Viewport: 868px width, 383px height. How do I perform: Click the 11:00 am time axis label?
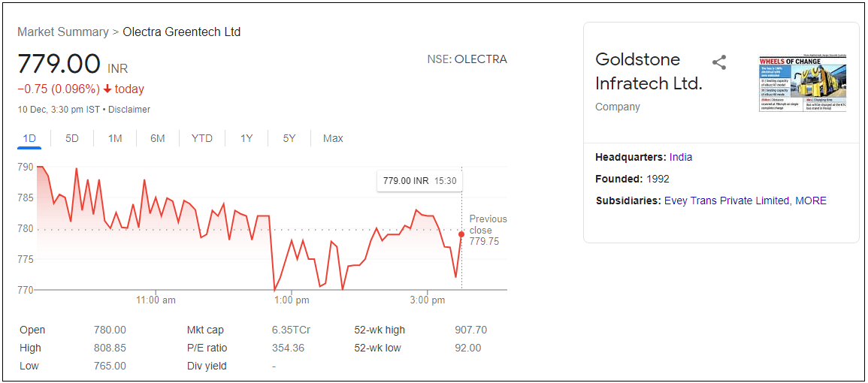pyautogui.click(x=156, y=300)
